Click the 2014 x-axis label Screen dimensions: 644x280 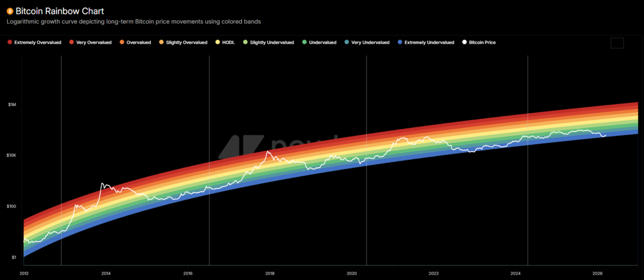click(x=106, y=273)
